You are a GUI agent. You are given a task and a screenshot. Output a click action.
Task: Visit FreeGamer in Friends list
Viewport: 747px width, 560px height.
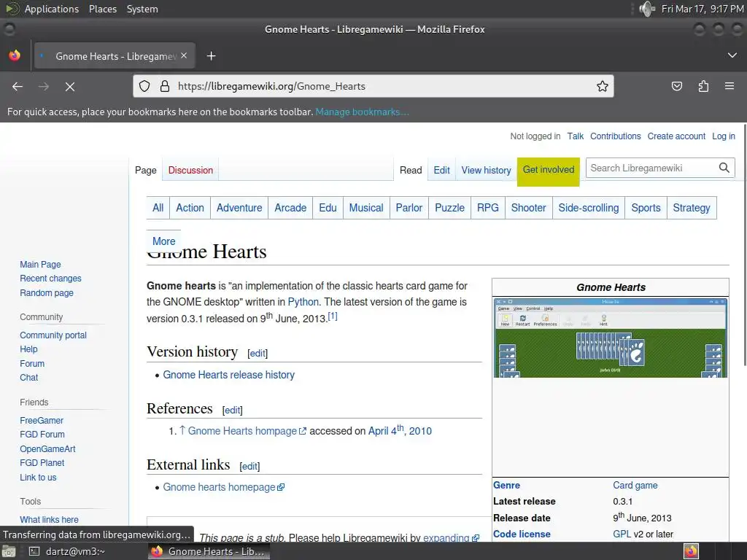coord(42,421)
